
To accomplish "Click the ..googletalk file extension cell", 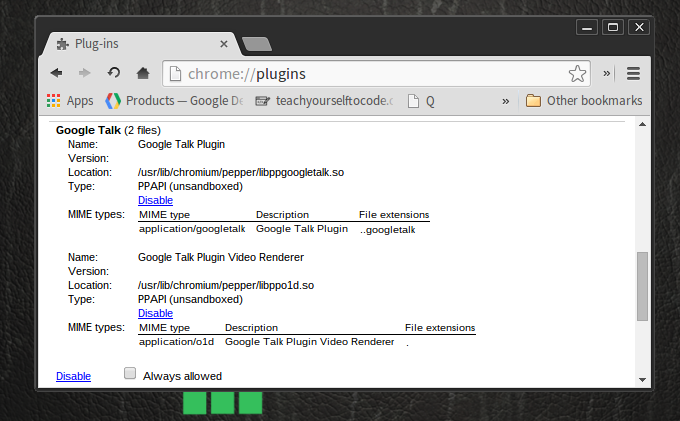I will point(387,230).
